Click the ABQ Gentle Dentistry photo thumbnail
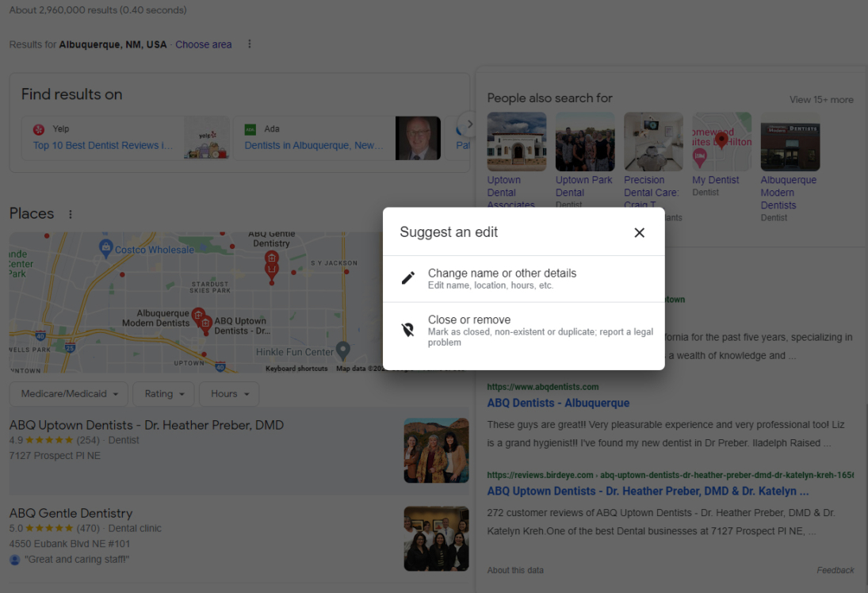Viewport: 868px width, 593px height. (436, 538)
